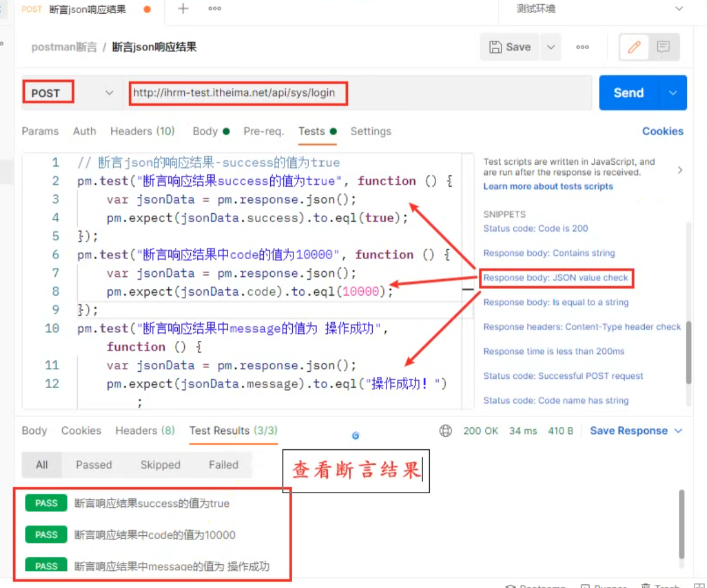This screenshot has height=588, width=707.
Task: Expand the POST method dropdown
Action: [109, 93]
